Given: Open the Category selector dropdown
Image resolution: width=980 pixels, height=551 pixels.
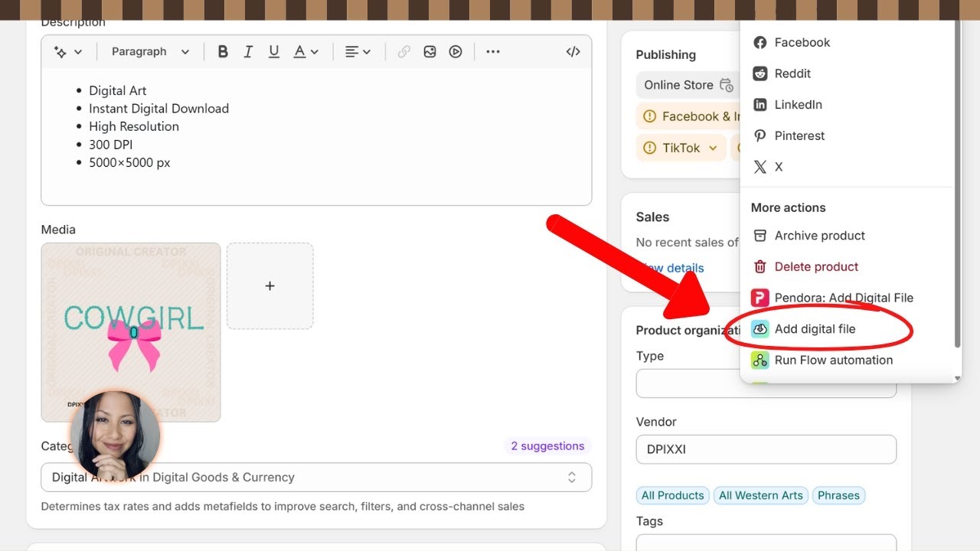Looking at the screenshot, I should pos(316,478).
